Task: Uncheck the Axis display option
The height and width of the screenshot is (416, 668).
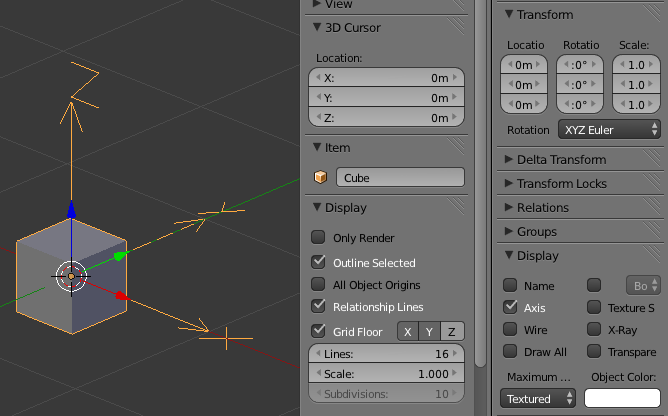Action: tap(510, 307)
